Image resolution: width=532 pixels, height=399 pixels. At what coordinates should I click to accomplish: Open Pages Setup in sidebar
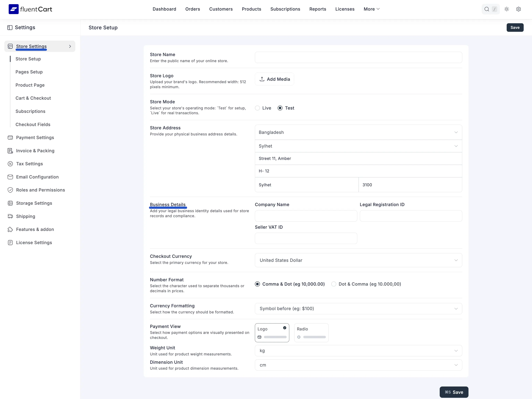click(x=29, y=72)
